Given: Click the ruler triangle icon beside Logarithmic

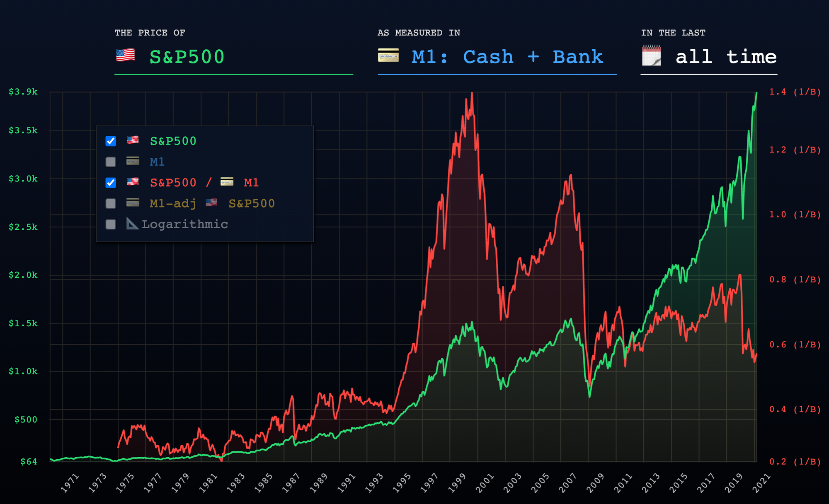Looking at the screenshot, I should pos(132,224).
